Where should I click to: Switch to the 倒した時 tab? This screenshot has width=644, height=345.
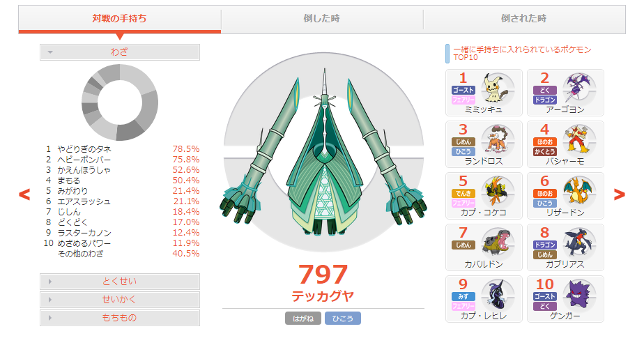[322, 19]
